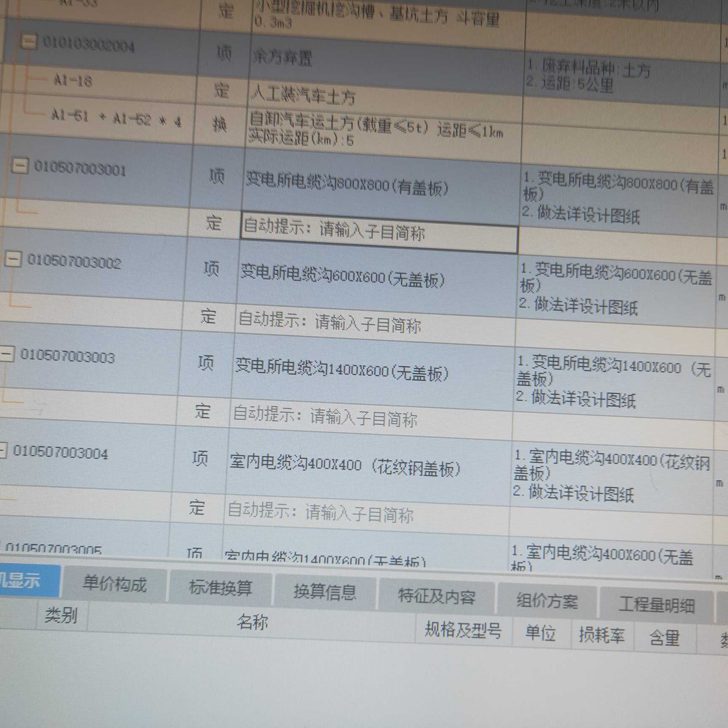Switch to the 特征及内容 tab
The height and width of the screenshot is (728, 728).
point(437,596)
